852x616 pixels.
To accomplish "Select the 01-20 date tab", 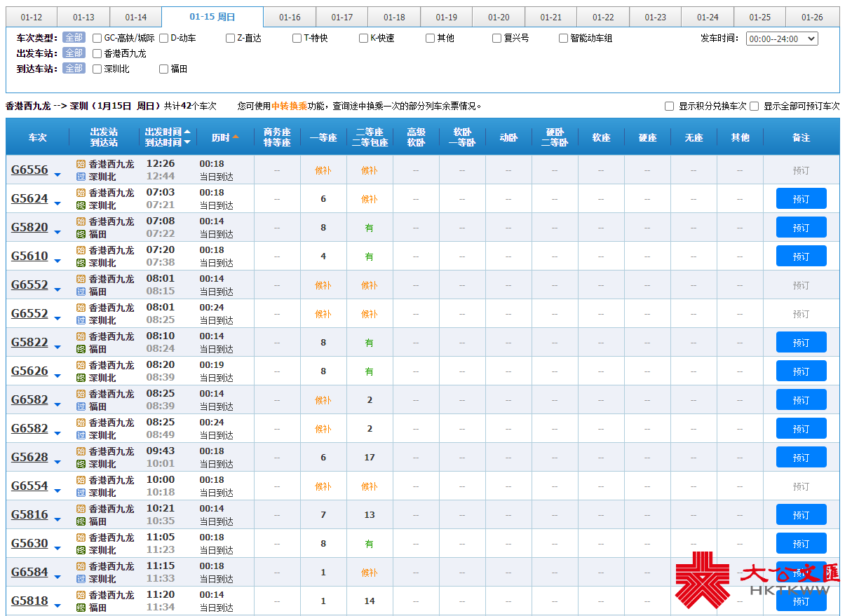I will coord(499,18).
